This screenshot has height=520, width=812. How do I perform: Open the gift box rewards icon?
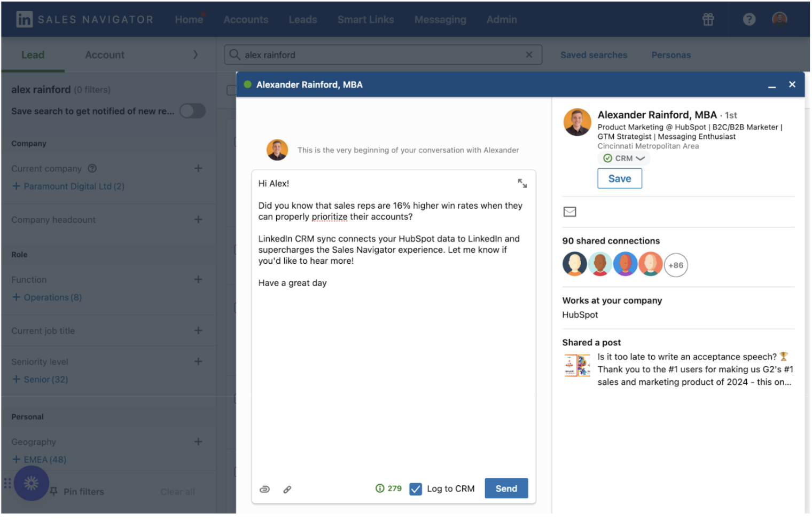[708, 20]
